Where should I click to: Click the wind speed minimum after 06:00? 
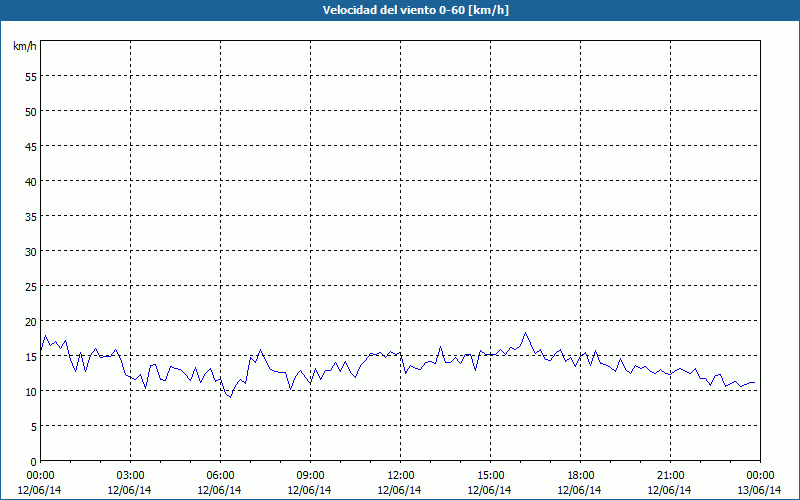(231, 397)
